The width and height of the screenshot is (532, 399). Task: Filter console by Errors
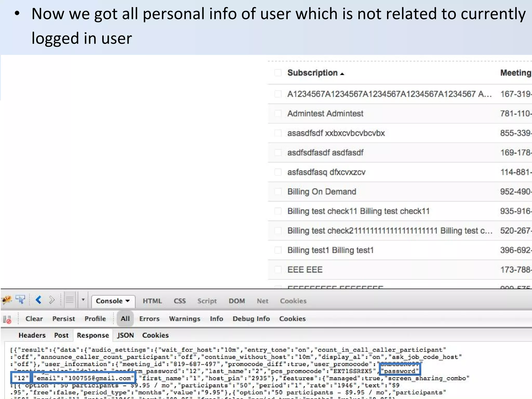coord(149,319)
